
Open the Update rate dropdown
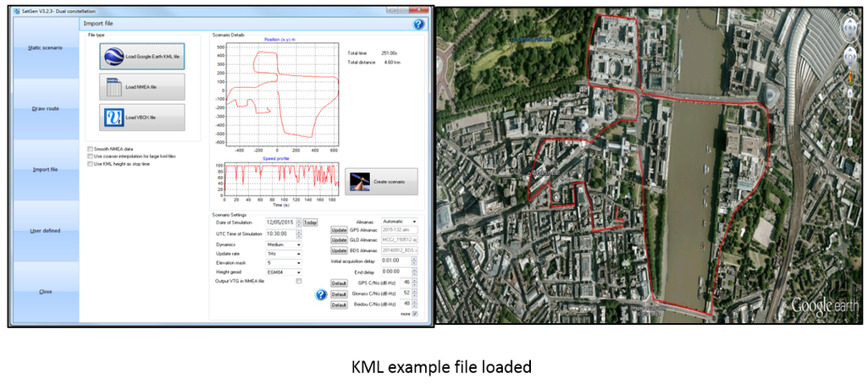(x=284, y=254)
